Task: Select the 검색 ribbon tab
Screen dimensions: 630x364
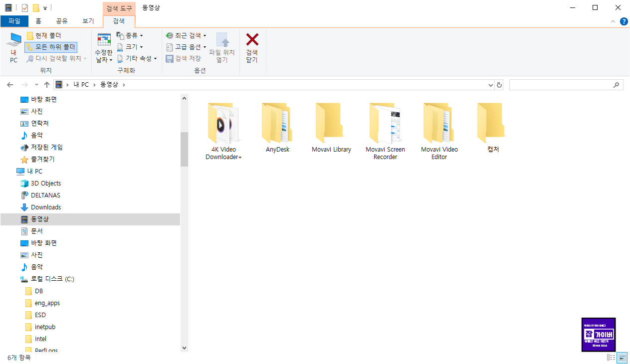Action: coord(119,21)
